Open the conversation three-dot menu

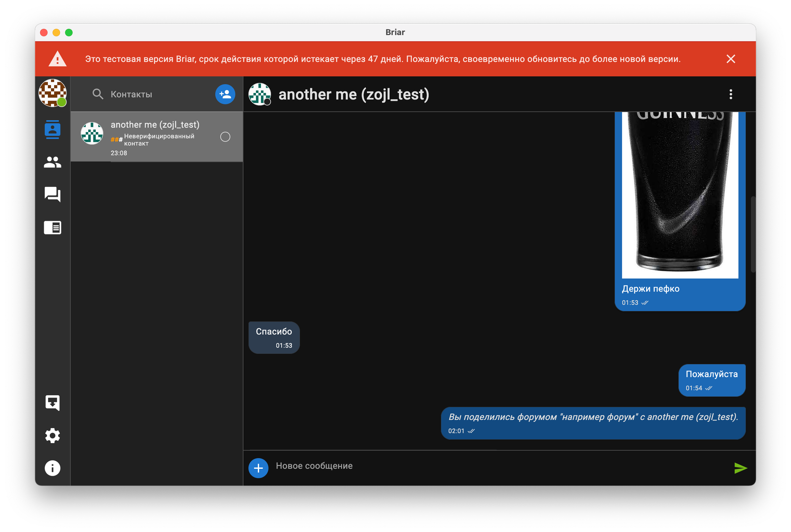730,94
